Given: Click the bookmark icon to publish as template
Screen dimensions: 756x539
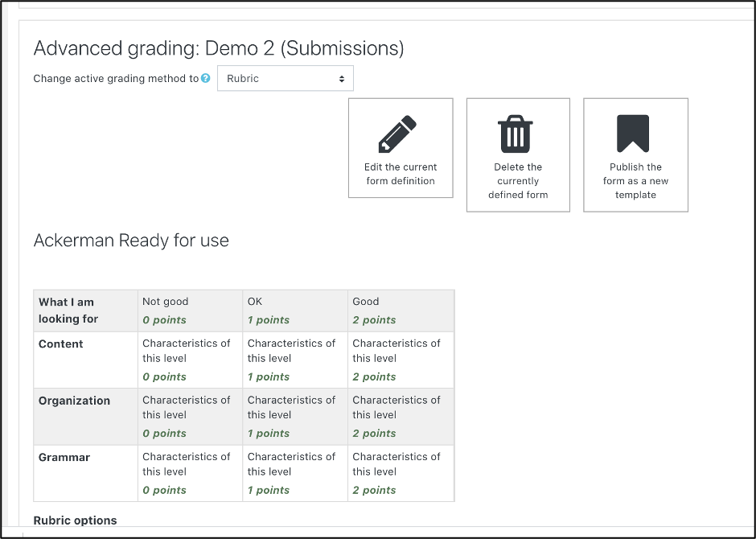Looking at the screenshot, I should tap(635, 134).
